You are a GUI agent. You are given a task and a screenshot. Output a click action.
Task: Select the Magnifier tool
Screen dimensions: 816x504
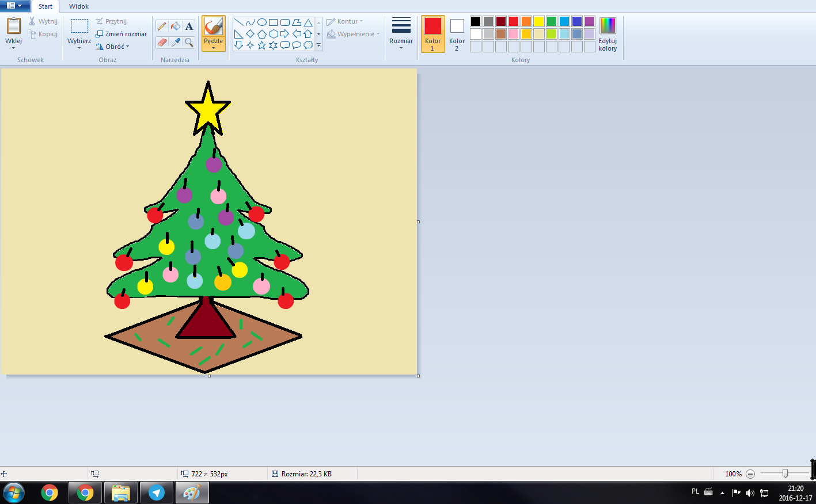click(x=189, y=42)
